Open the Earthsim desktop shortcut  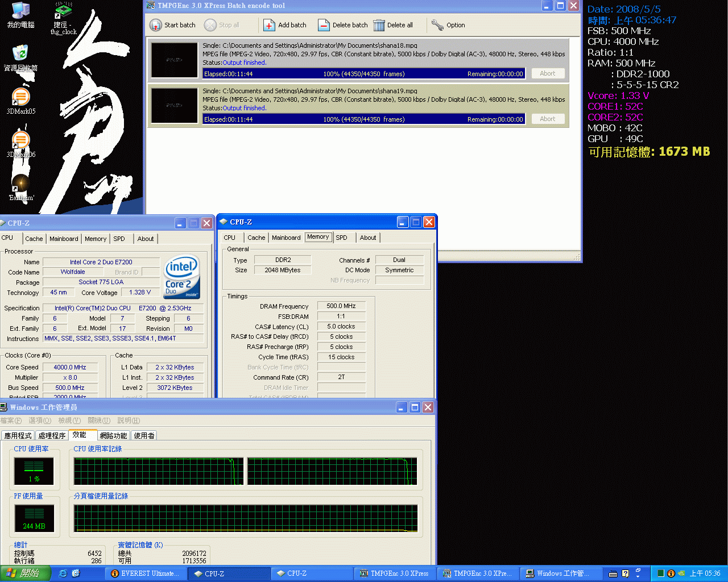pyautogui.click(x=21, y=188)
